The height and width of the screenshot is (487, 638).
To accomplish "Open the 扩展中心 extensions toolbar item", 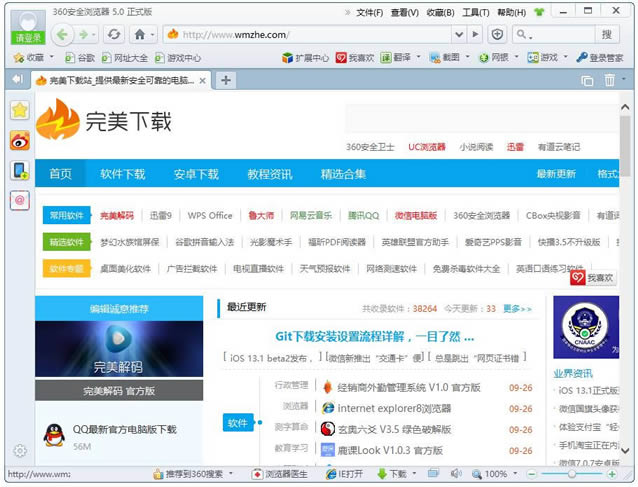I will click(304, 58).
